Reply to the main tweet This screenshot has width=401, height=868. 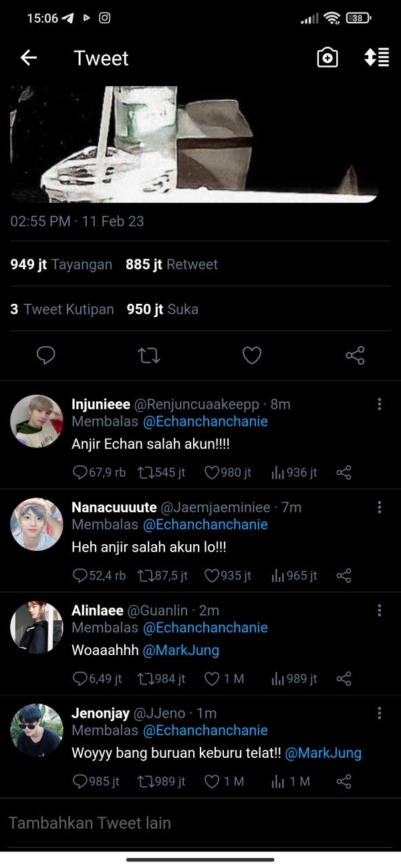(x=45, y=356)
